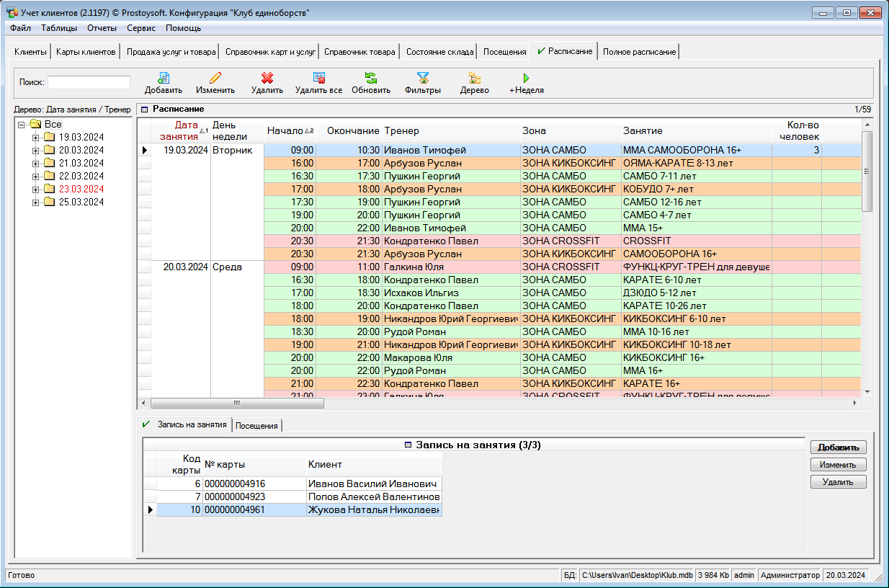The image size is (889, 588).
Task: Click the Зона column header
Action: click(x=571, y=130)
